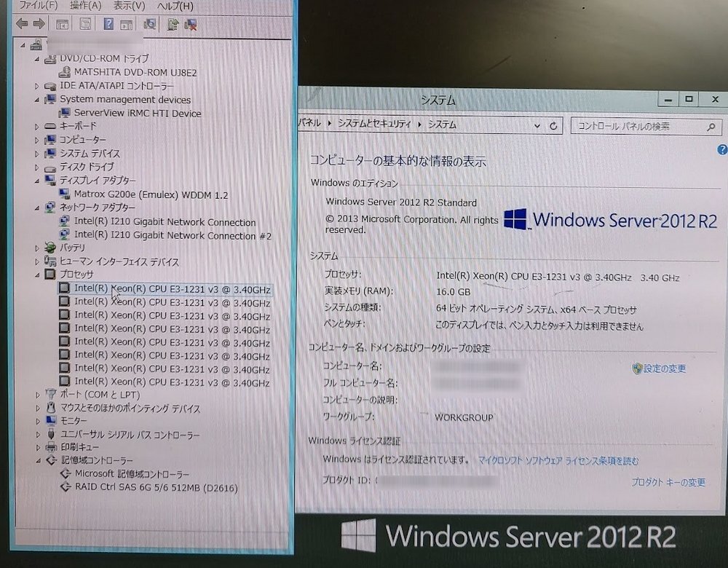Click システムとセキュリティ breadcrumb
The height and width of the screenshot is (568, 728).
[x=374, y=124]
